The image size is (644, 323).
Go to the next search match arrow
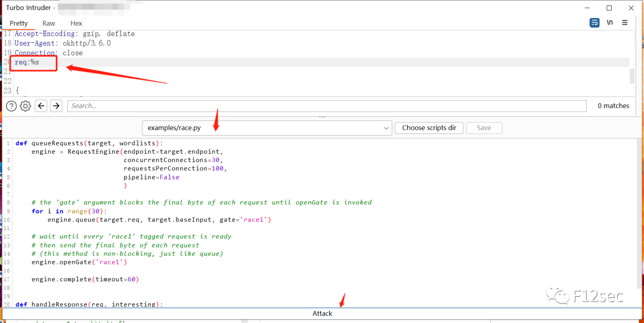pos(56,106)
